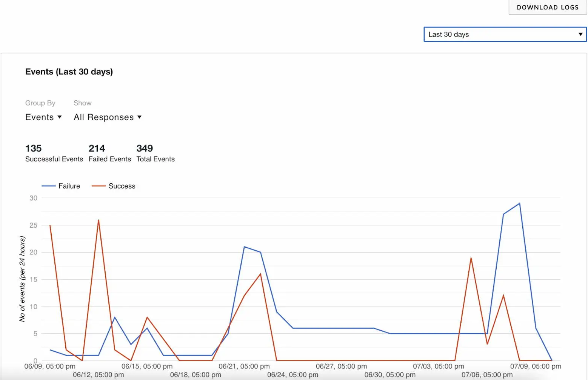Expand the Group By Events dropdown

43,117
